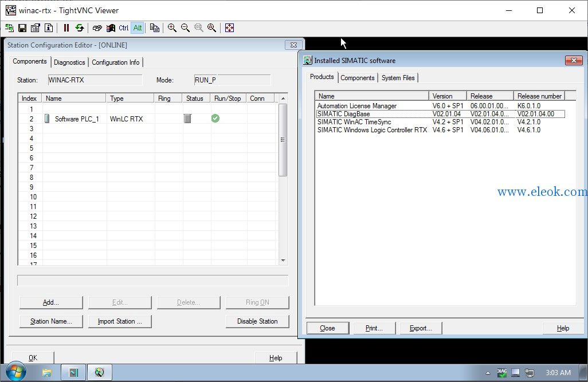Viewport: 588px width, 382px height.
Task: Open the System Files tab
Action: [398, 78]
